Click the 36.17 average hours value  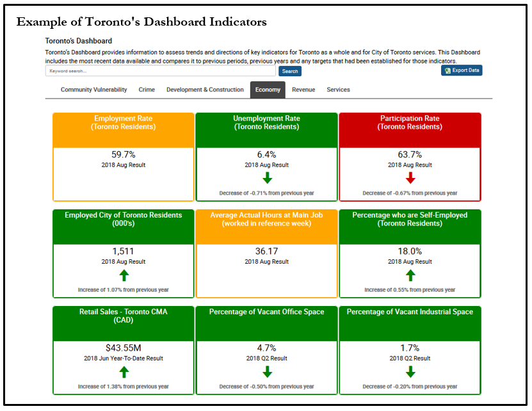point(267,252)
